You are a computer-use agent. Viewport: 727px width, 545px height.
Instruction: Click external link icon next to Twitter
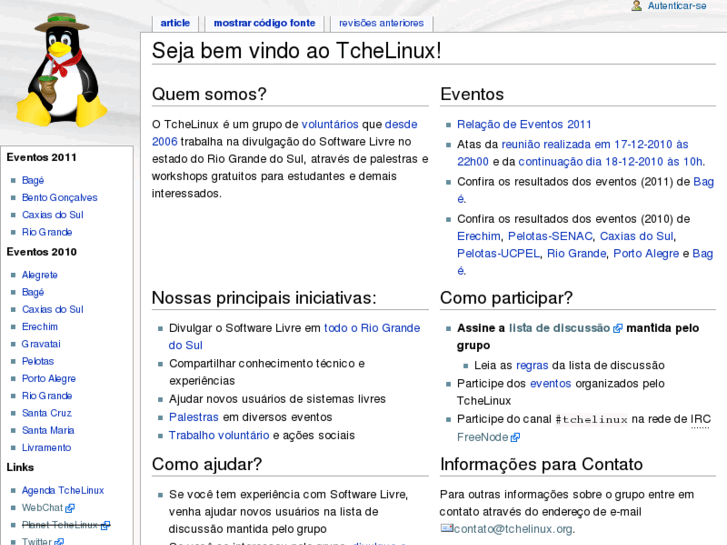tap(59, 541)
